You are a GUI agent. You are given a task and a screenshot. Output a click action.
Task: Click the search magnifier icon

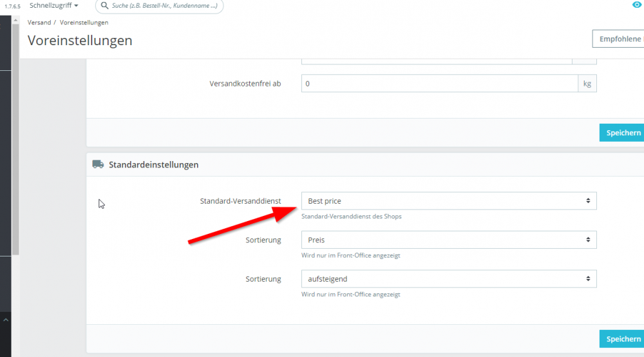[104, 5]
